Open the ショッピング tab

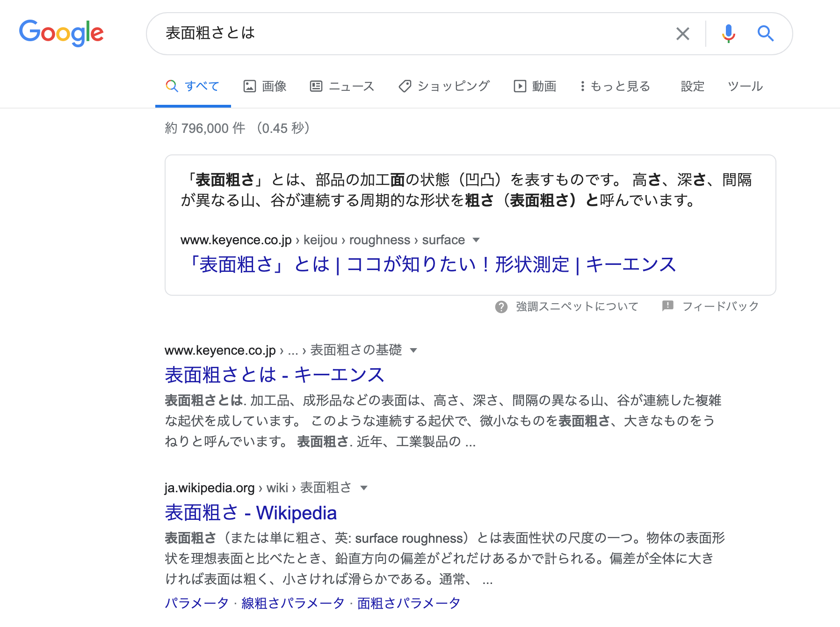(x=444, y=86)
